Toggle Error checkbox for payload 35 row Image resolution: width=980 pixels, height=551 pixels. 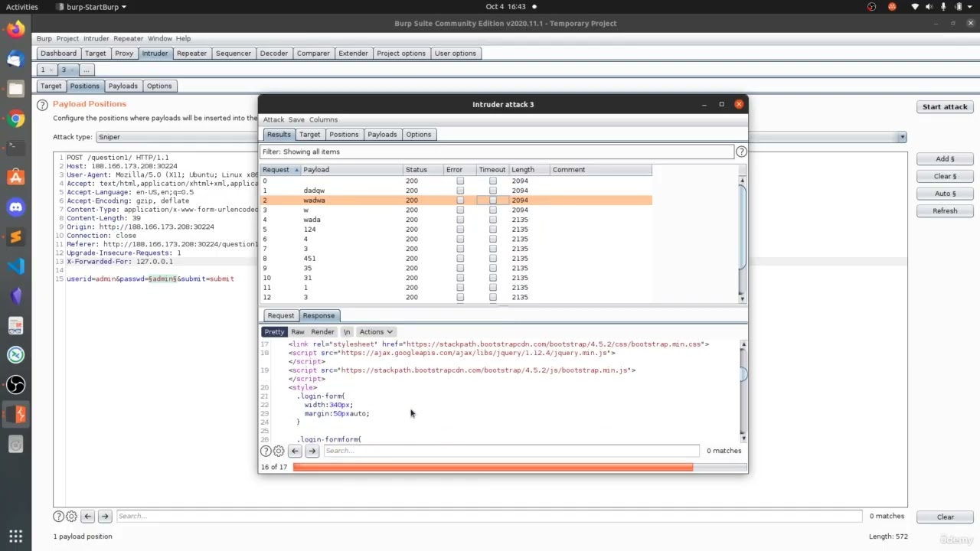(x=460, y=269)
